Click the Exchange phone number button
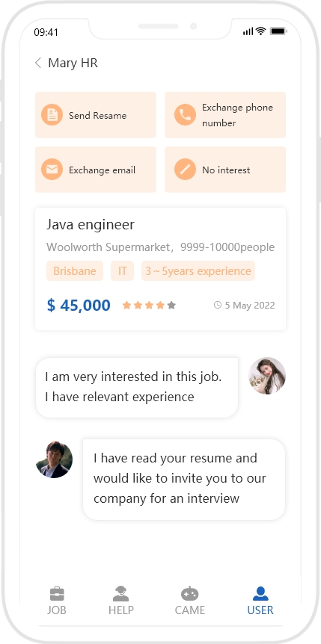This screenshot has height=644, width=321. 225,115
